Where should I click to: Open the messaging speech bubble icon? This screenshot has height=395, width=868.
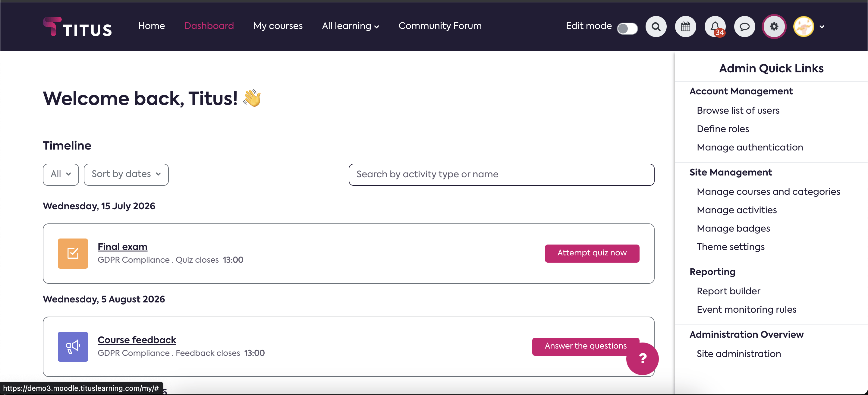[x=744, y=26]
